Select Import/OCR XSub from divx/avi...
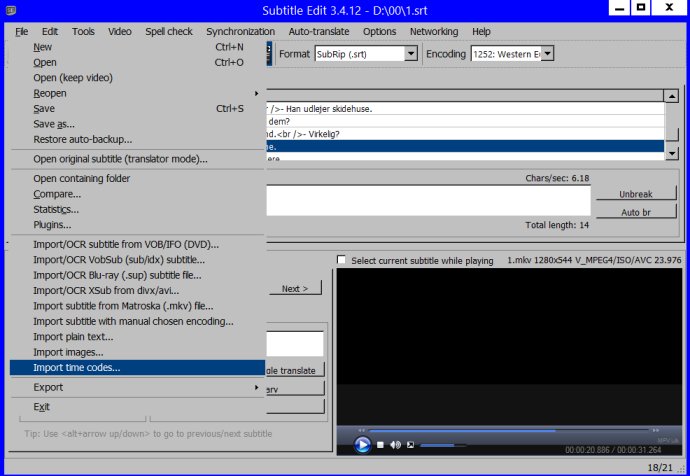This screenshot has height=476, width=690. point(137,290)
